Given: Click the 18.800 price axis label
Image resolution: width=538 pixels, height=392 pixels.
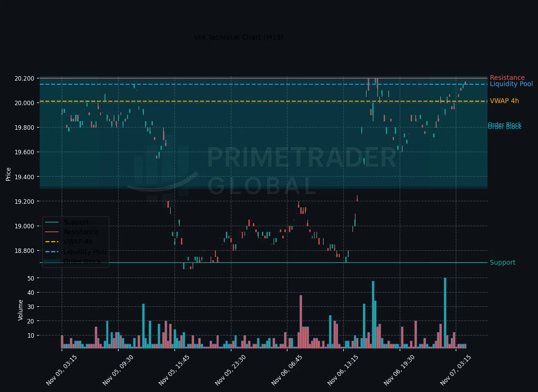Looking at the screenshot, I should click(24, 251).
